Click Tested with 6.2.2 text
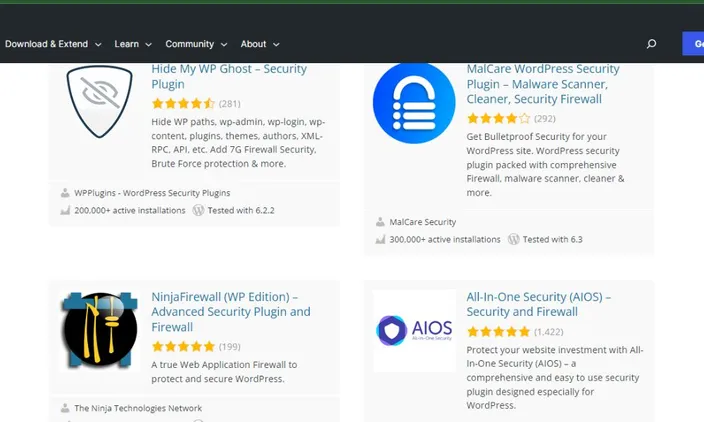Image resolution: width=704 pixels, height=422 pixels. [241, 210]
